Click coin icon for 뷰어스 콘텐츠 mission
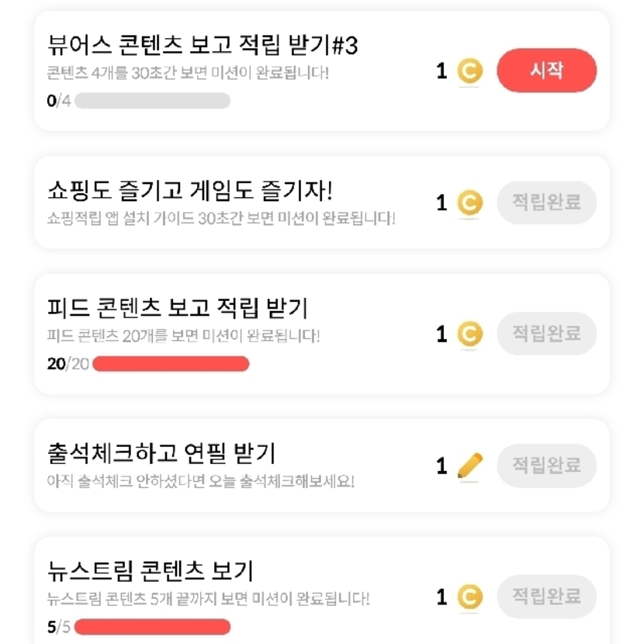Image resolution: width=644 pixels, height=644 pixels. [x=469, y=71]
